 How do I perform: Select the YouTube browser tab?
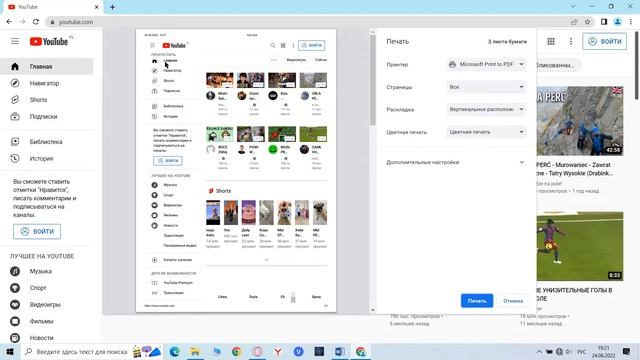pyautogui.click(x=52, y=7)
